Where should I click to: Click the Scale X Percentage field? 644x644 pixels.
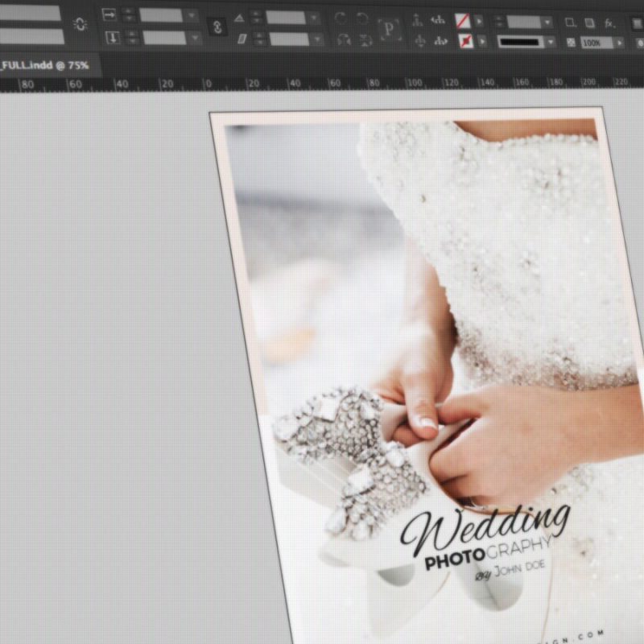point(161,15)
